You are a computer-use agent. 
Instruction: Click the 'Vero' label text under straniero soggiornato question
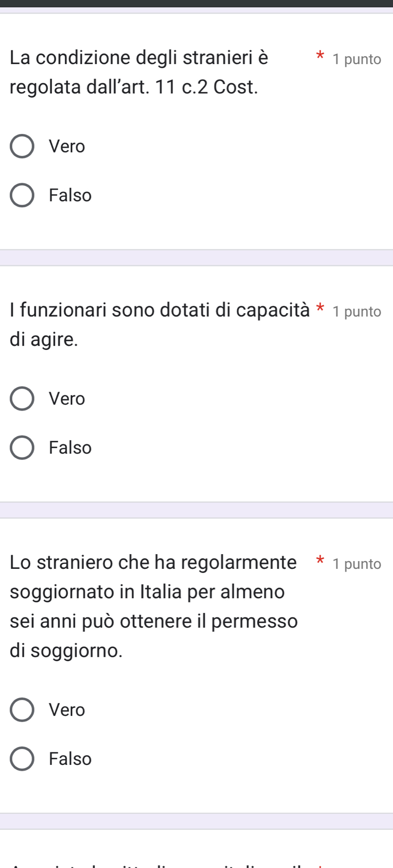coord(67,710)
